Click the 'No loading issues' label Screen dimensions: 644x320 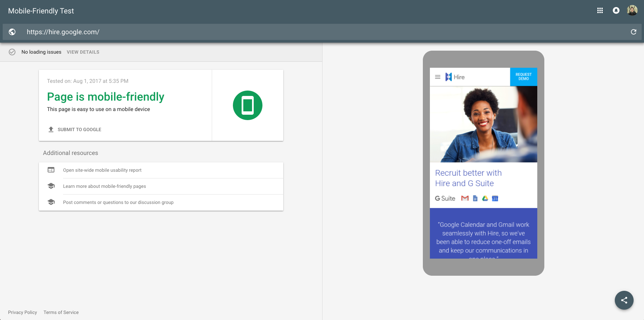click(x=41, y=52)
